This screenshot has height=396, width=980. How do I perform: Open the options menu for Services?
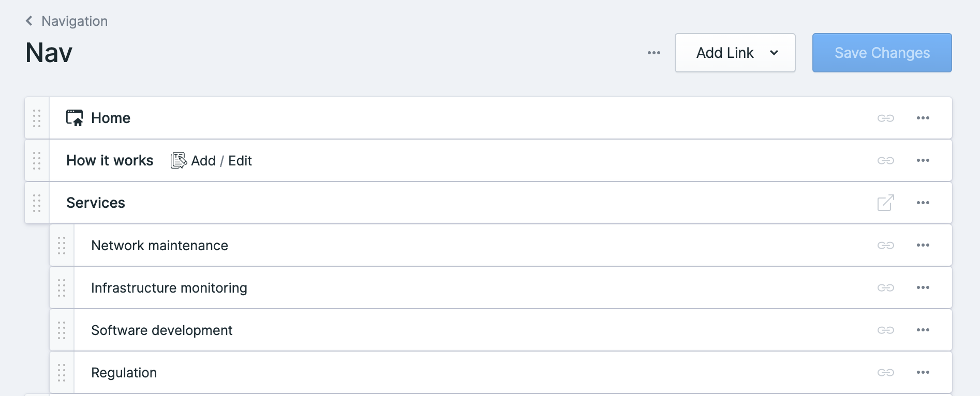pos(923,203)
